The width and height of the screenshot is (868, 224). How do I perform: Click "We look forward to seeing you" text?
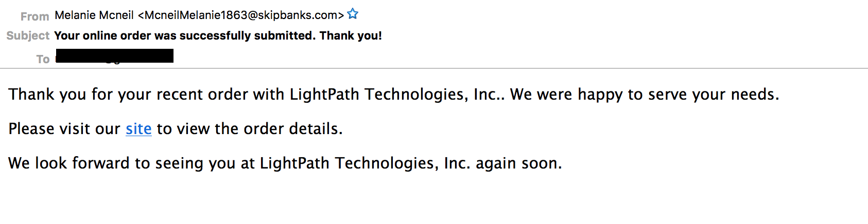coord(121,163)
